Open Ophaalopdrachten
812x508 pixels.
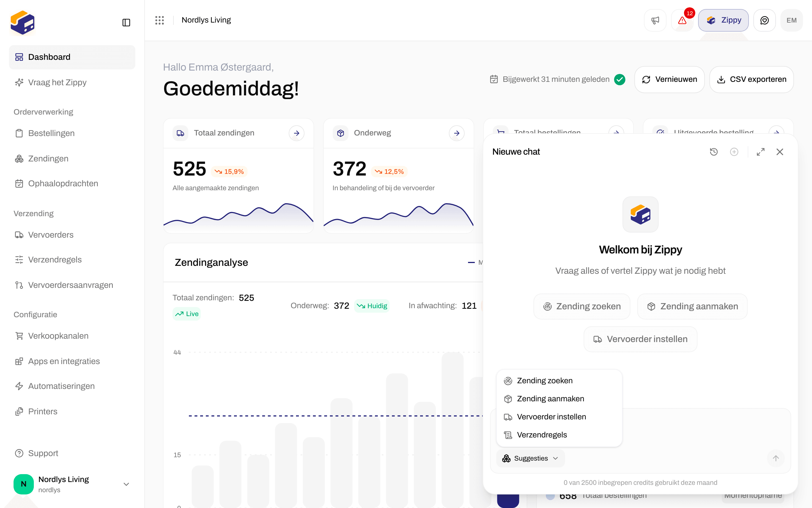[x=72, y=183]
